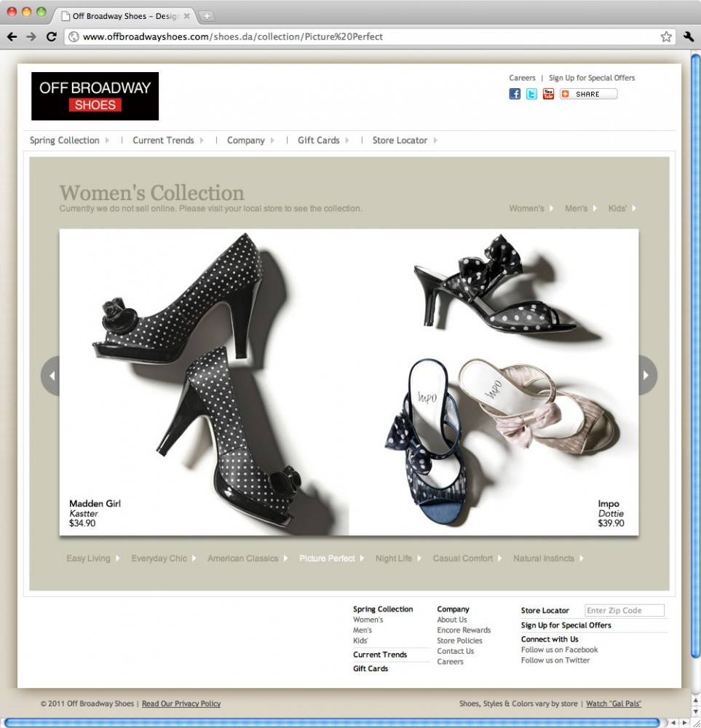The width and height of the screenshot is (701, 728).
Task: Open footer Men's link
Action: click(x=363, y=630)
